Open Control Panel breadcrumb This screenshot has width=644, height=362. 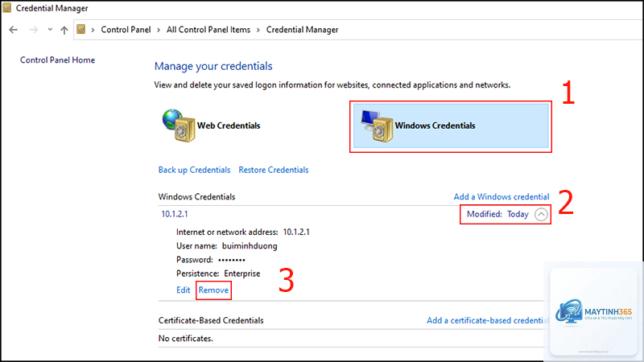pos(126,30)
